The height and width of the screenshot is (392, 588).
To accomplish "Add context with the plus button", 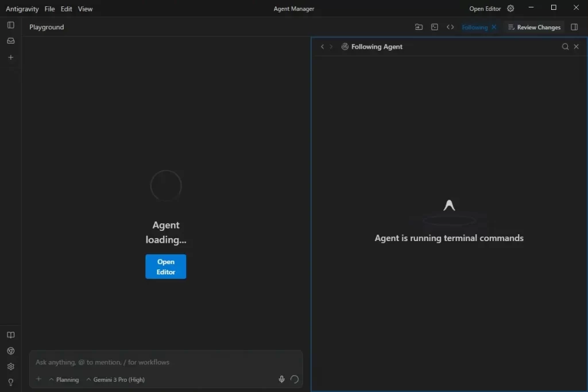I will tap(38, 379).
